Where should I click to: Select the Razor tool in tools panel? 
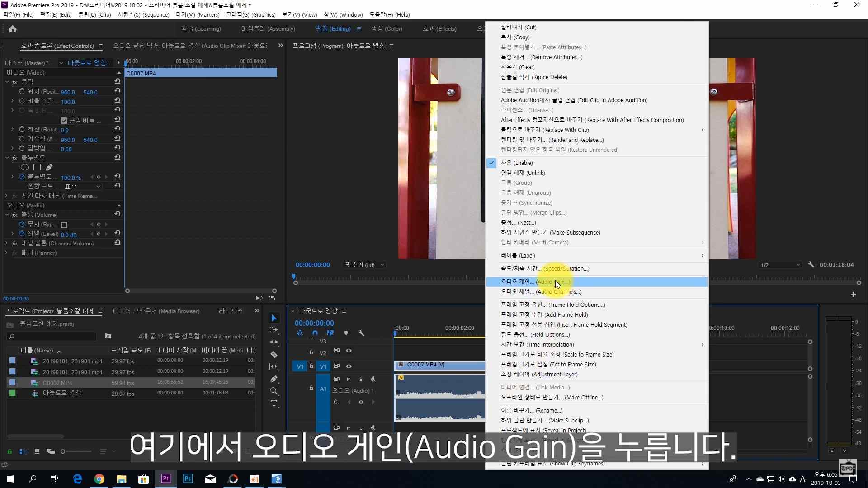(x=274, y=355)
